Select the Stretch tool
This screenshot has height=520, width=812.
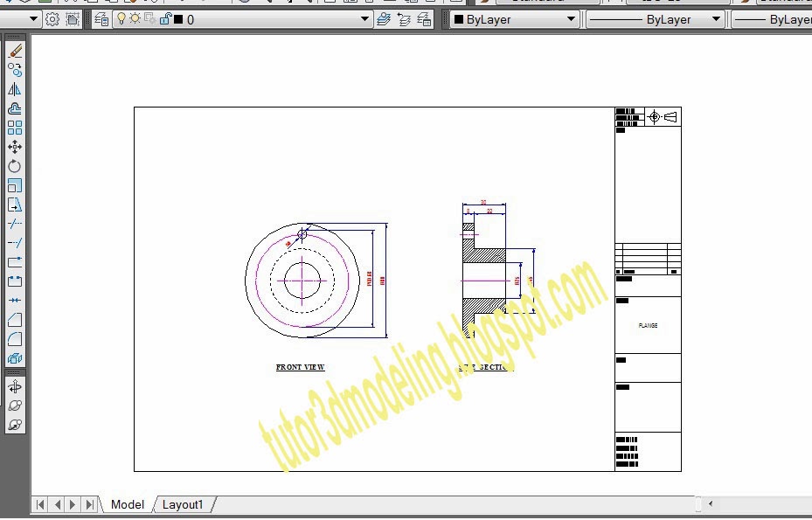click(x=15, y=205)
